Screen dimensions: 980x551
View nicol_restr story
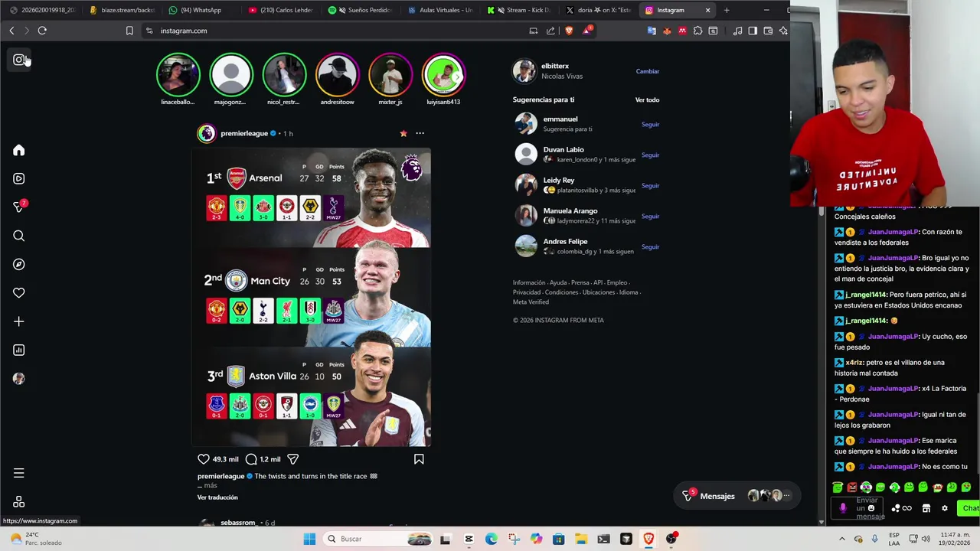point(284,74)
